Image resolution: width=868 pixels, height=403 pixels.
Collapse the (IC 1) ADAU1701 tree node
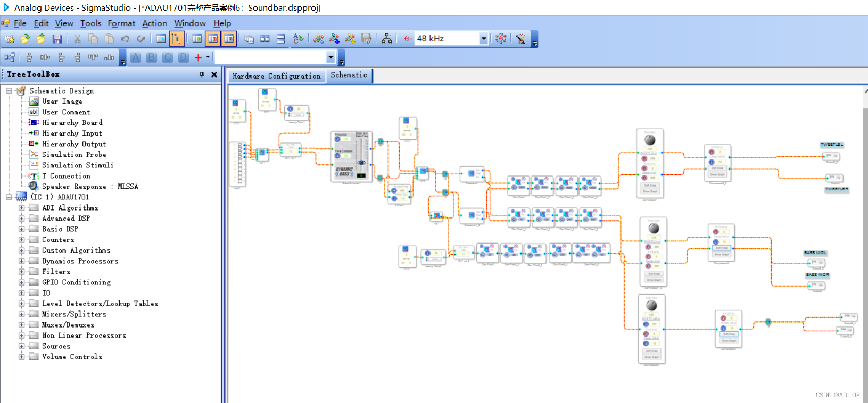pos(9,197)
